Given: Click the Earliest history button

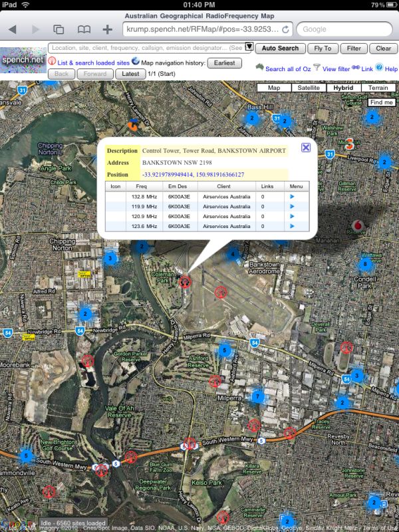Looking at the screenshot, I should pyautogui.click(x=225, y=63).
